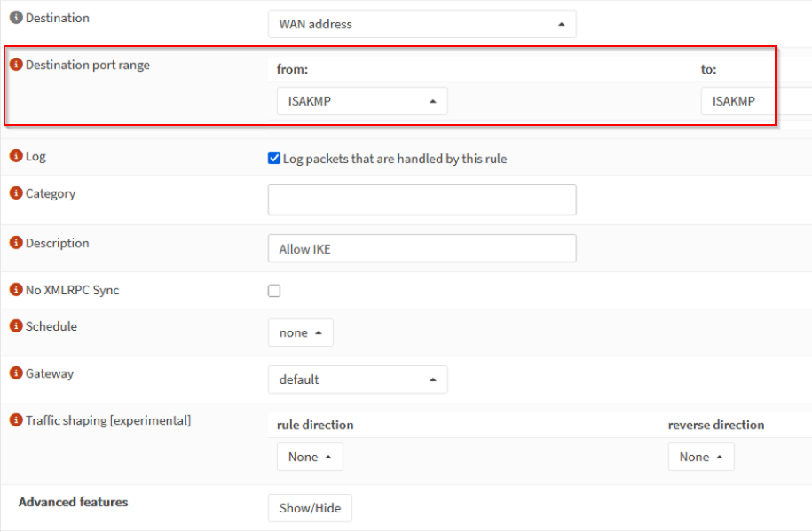Click the info icon beside Schedule
The width and height of the screenshot is (812, 532).
tap(16, 326)
